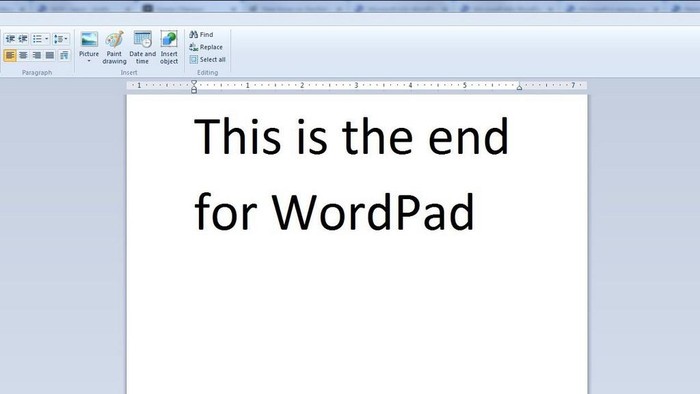Image resolution: width=700 pixels, height=394 pixels.
Task: Open the Paragraph settings dialog
Action: tap(64, 55)
